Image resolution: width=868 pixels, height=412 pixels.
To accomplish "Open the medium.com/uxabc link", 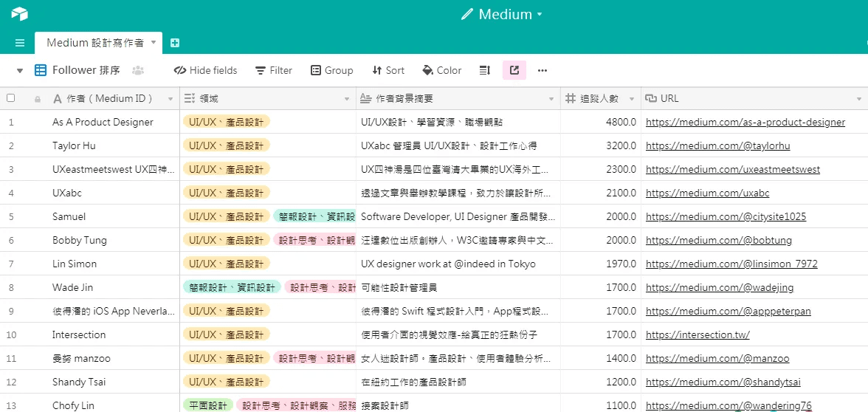I will pyautogui.click(x=707, y=193).
